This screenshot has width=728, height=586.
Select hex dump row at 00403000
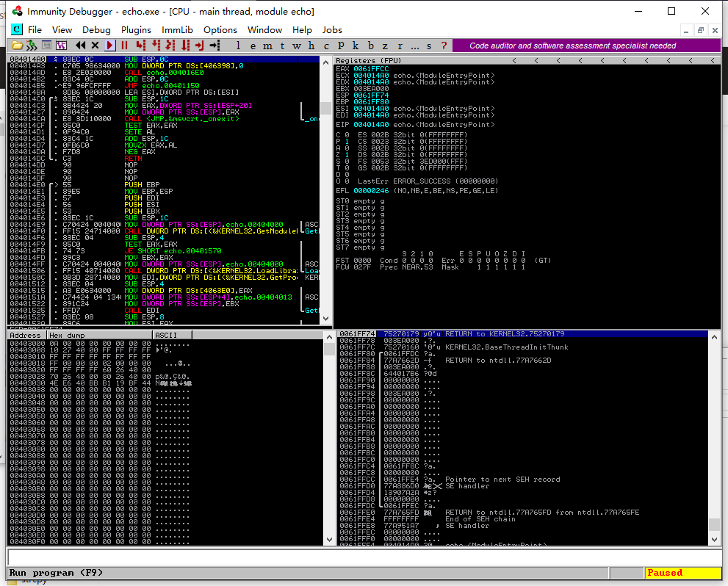165,344
